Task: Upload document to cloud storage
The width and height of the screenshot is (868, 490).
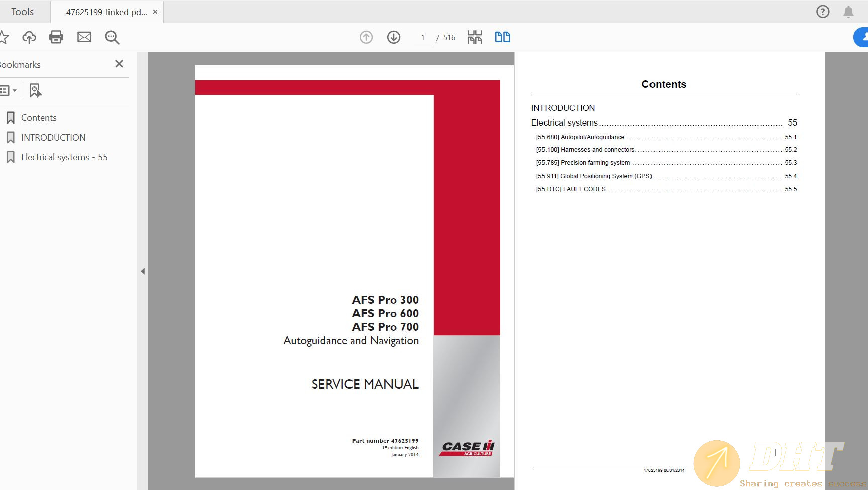Action: click(29, 37)
